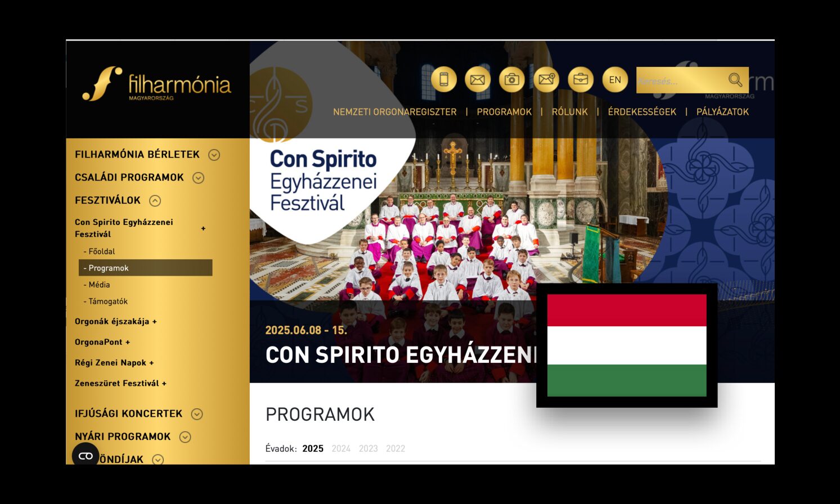Open the Érdekességek menu item
The image size is (840, 504).
(642, 112)
